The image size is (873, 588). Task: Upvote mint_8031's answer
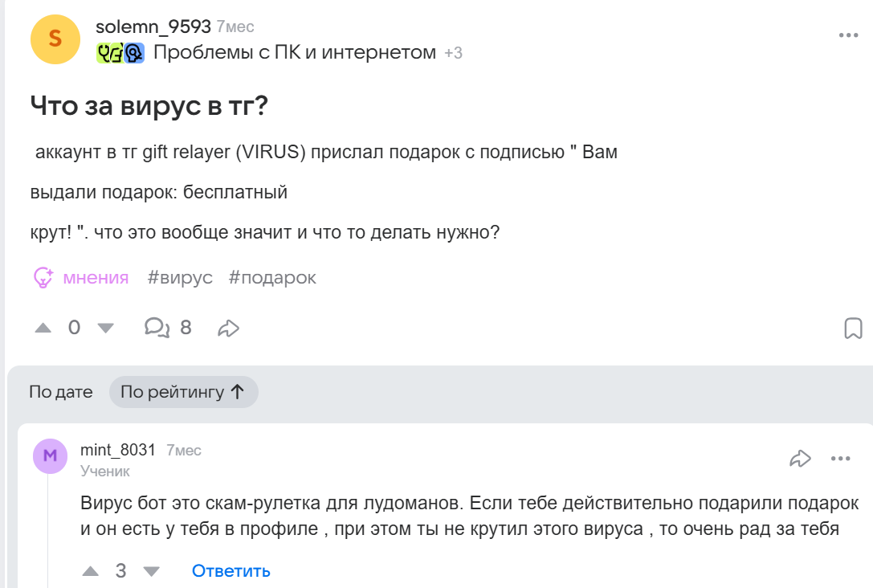(91, 571)
